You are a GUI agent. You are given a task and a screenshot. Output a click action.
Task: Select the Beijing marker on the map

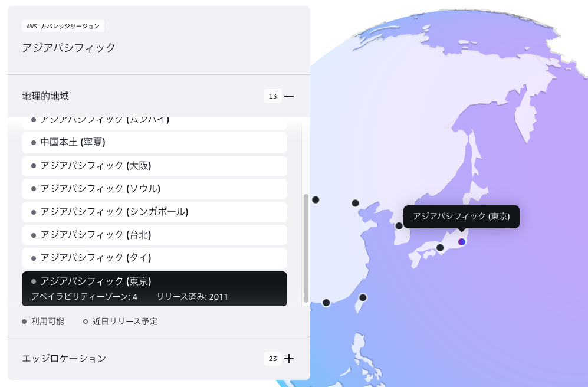click(355, 203)
